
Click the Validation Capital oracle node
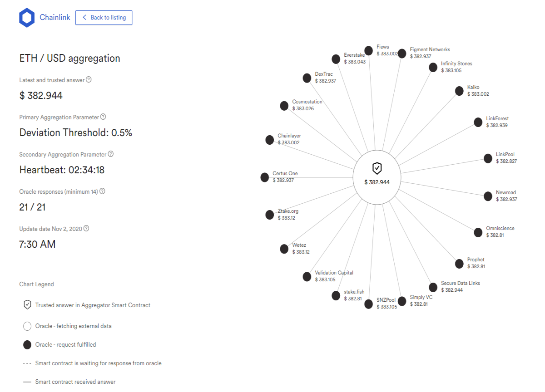coord(307,277)
